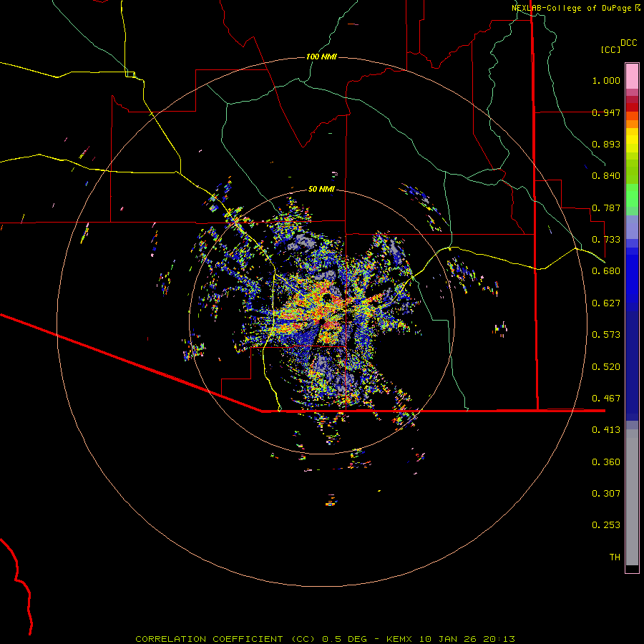The width and height of the screenshot is (644, 644).
Task: Click the 0.947 legend value
Action: [606, 112]
